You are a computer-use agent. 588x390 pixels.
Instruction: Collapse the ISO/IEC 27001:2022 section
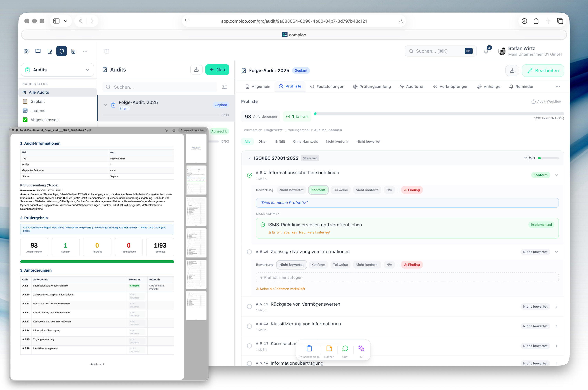click(x=249, y=158)
